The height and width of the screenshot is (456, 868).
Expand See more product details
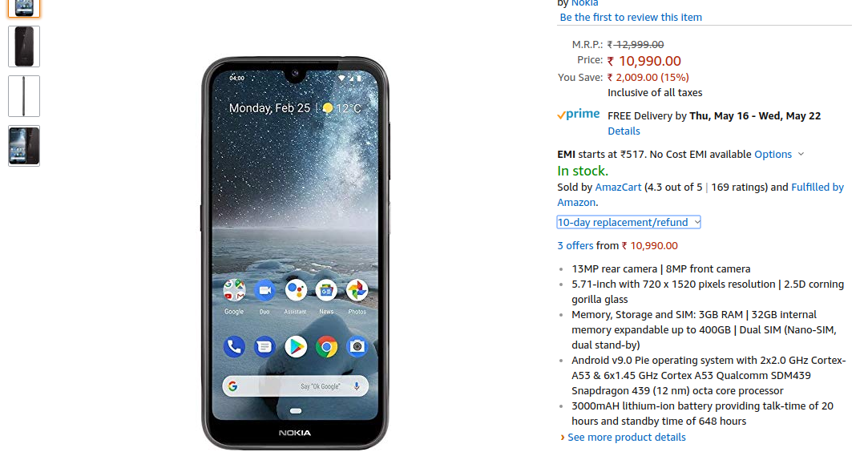626,438
